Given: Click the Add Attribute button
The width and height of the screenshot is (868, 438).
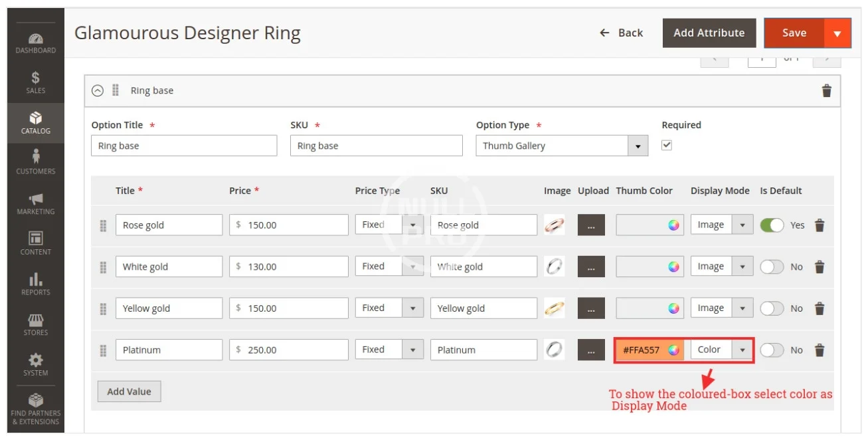Looking at the screenshot, I should [709, 33].
